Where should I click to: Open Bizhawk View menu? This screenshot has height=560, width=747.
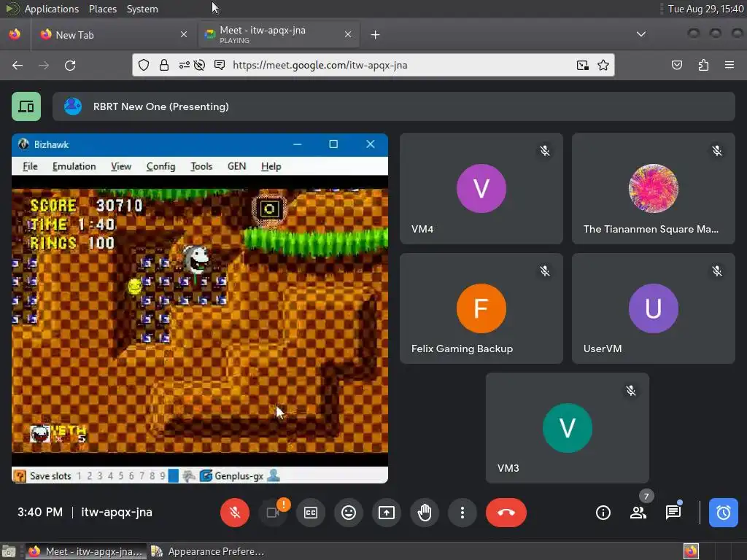click(x=121, y=166)
